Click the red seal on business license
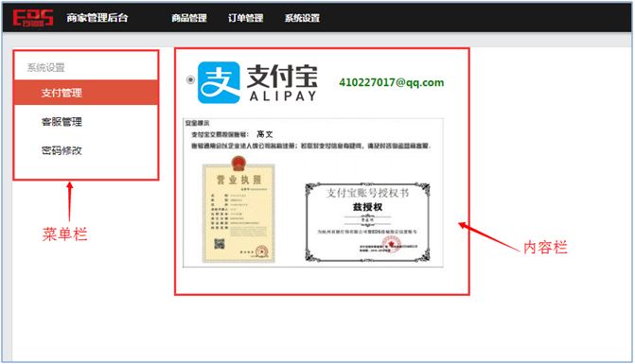The image size is (635, 364). [x=261, y=251]
